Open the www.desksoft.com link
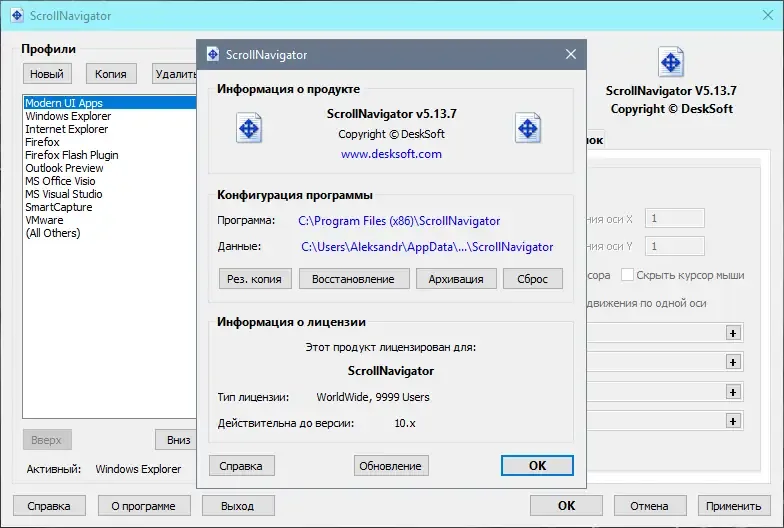This screenshot has width=784, height=528. click(391, 154)
